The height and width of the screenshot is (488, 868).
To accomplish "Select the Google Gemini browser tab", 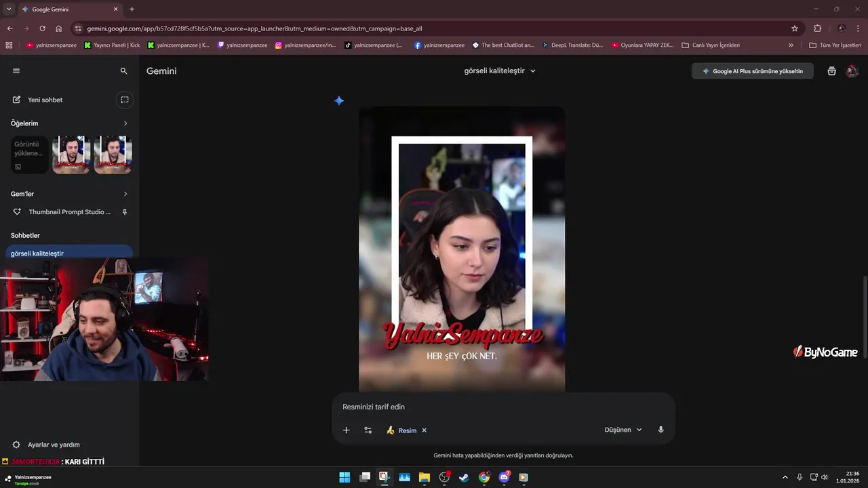I will pyautogui.click(x=70, y=9).
